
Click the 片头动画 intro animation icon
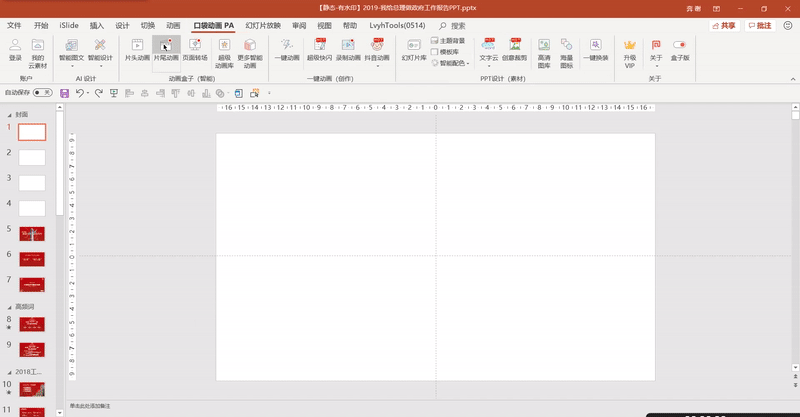[x=137, y=46]
